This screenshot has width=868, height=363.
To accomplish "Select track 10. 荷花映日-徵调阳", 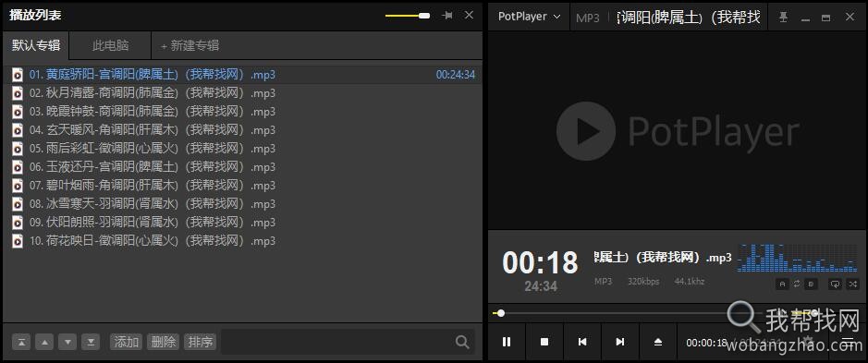I will pyautogui.click(x=242, y=241).
